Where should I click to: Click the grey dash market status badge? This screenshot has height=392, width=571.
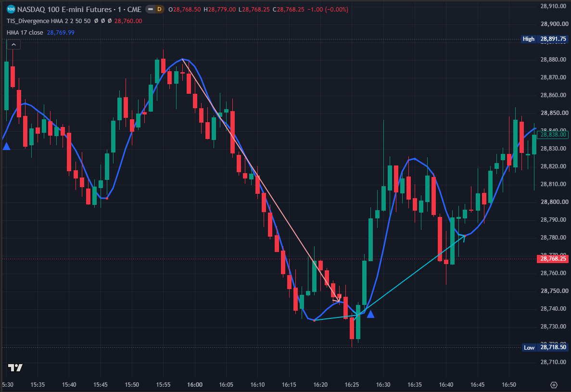click(151, 10)
